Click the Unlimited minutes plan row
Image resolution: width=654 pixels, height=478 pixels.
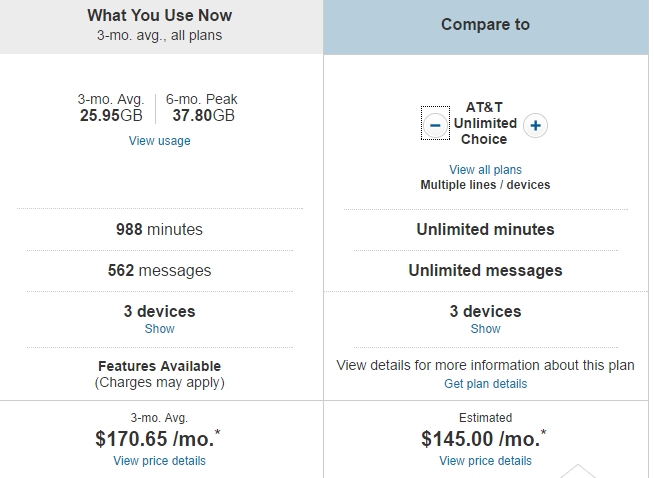click(x=485, y=230)
